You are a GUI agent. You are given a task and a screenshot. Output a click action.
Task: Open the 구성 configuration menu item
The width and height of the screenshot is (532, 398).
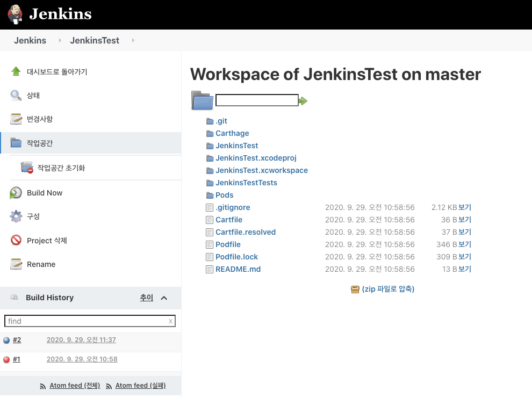tap(33, 216)
